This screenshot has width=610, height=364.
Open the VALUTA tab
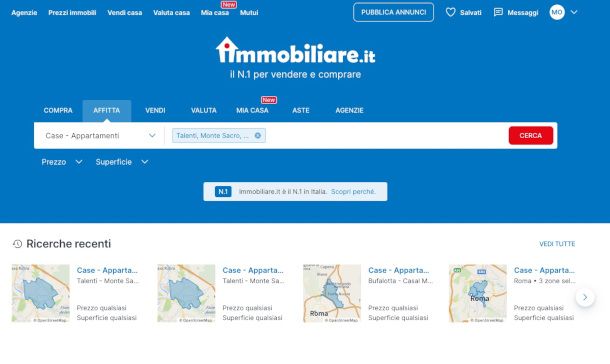pos(203,110)
